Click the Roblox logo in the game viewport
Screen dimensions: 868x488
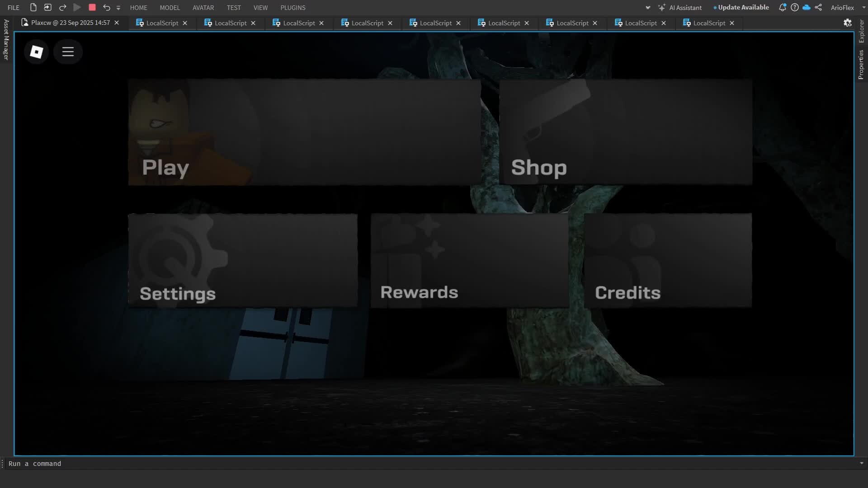click(x=36, y=52)
